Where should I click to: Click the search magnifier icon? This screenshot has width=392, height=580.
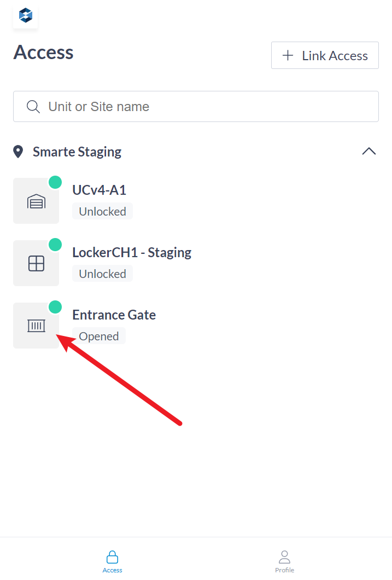[33, 107]
